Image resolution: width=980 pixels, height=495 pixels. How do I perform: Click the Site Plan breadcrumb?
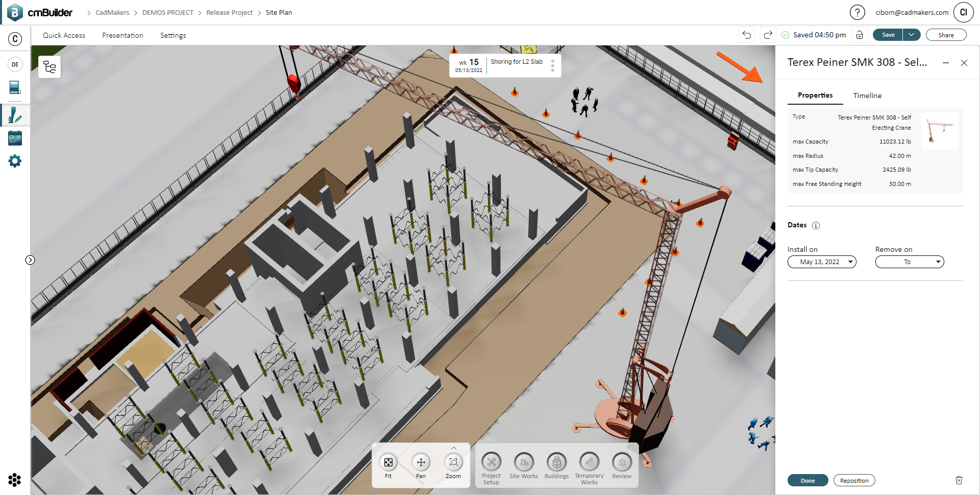pos(279,12)
